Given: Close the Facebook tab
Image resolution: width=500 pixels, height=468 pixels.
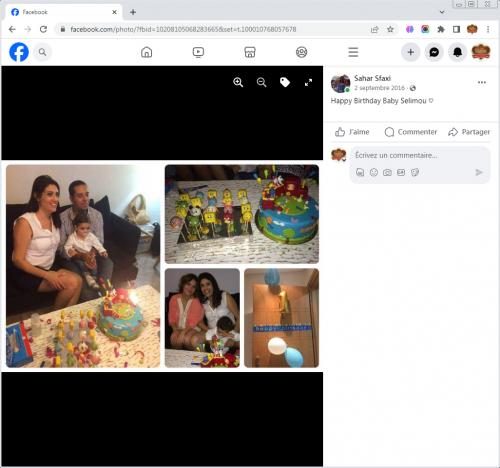Looking at the screenshot, I should coord(114,12).
